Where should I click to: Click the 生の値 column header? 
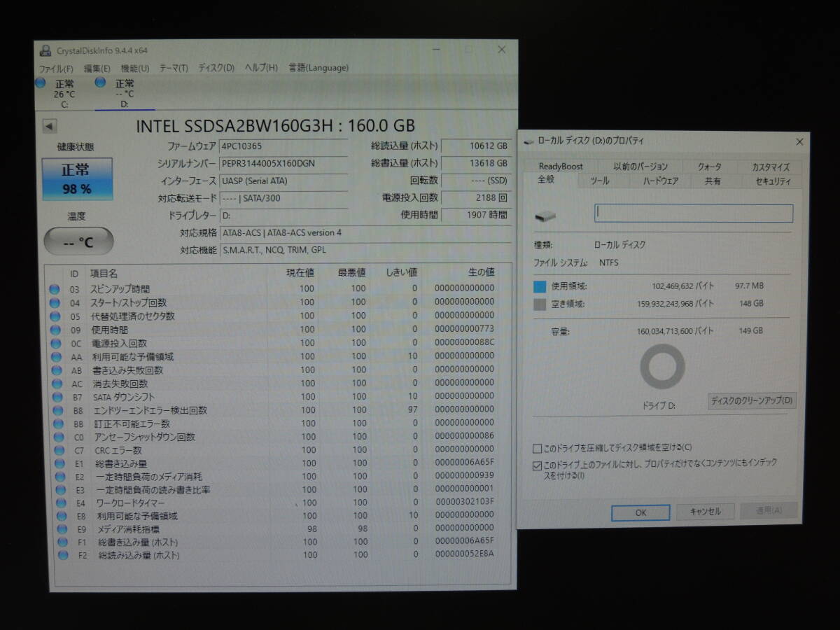(481, 272)
